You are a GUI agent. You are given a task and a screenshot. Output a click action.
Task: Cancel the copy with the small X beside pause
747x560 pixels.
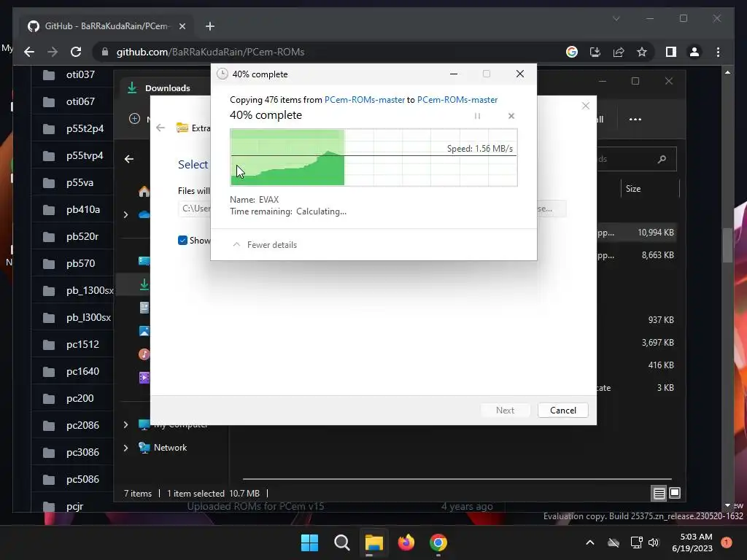coord(511,116)
